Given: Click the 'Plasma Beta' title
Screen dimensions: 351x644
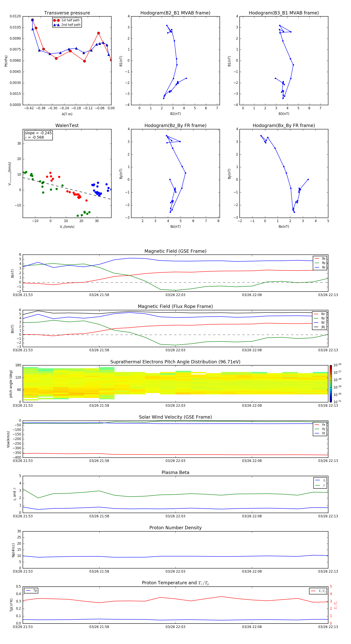Looking at the screenshot, I should 175,472.
